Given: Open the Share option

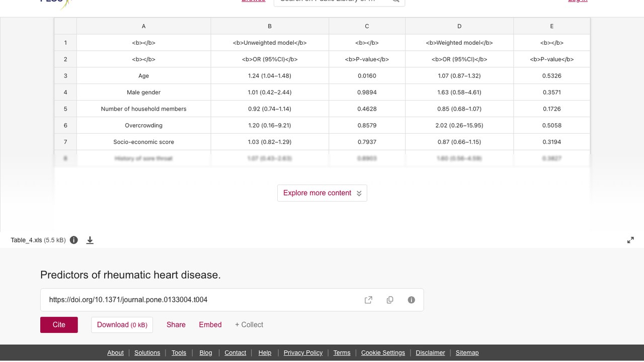Looking at the screenshot, I should click(176, 325).
